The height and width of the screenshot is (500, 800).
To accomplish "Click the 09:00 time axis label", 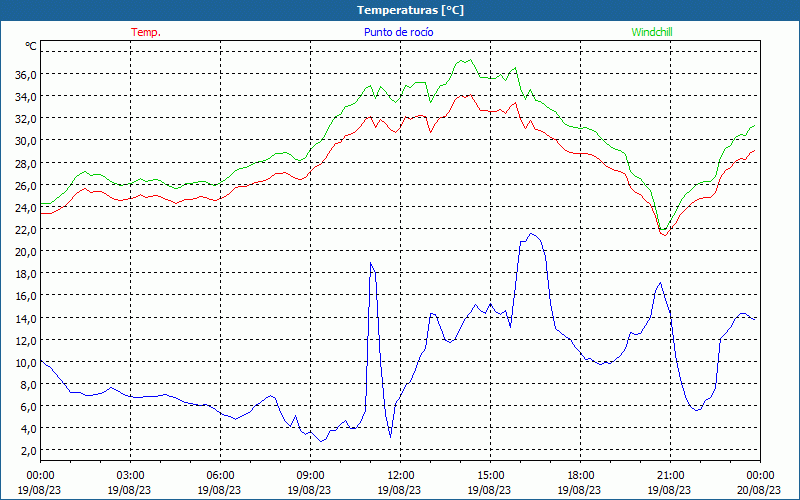I will [310, 476].
